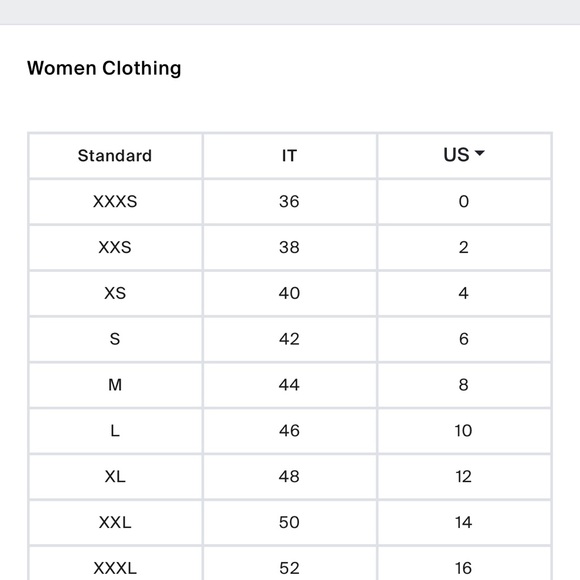Select the M standard size cell

(x=115, y=385)
